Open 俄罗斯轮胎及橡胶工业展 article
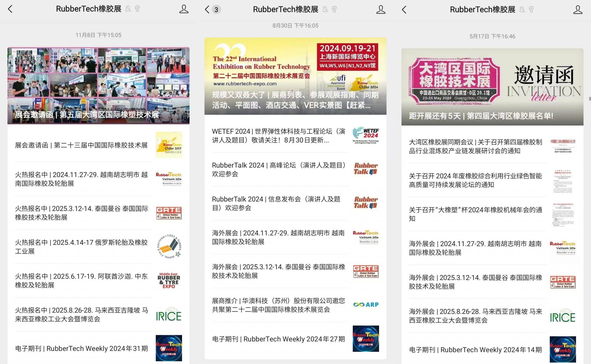The width and height of the screenshot is (591, 364). pyautogui.click(x=81, y=246)
